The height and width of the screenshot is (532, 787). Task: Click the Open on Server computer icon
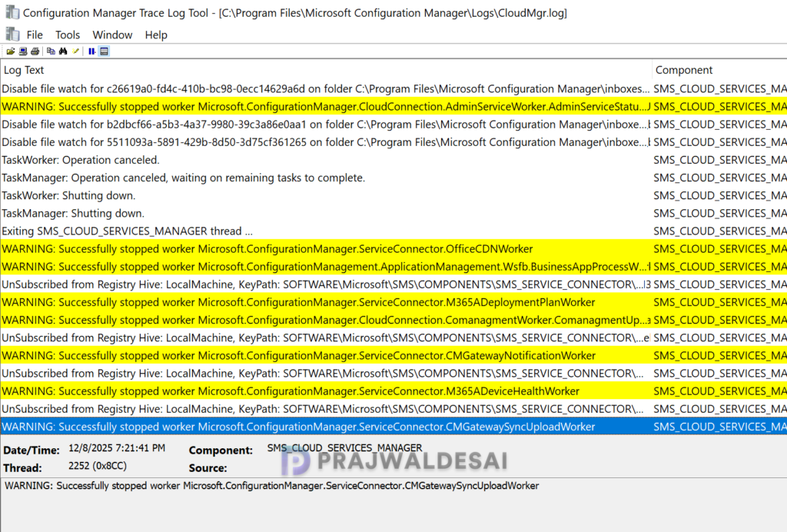tap(23, 52)
